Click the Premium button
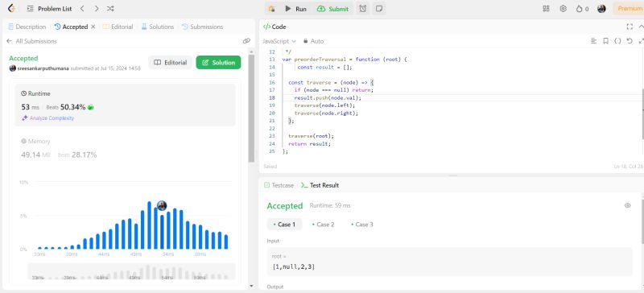 pyautogui.click(x=629, y=9)
